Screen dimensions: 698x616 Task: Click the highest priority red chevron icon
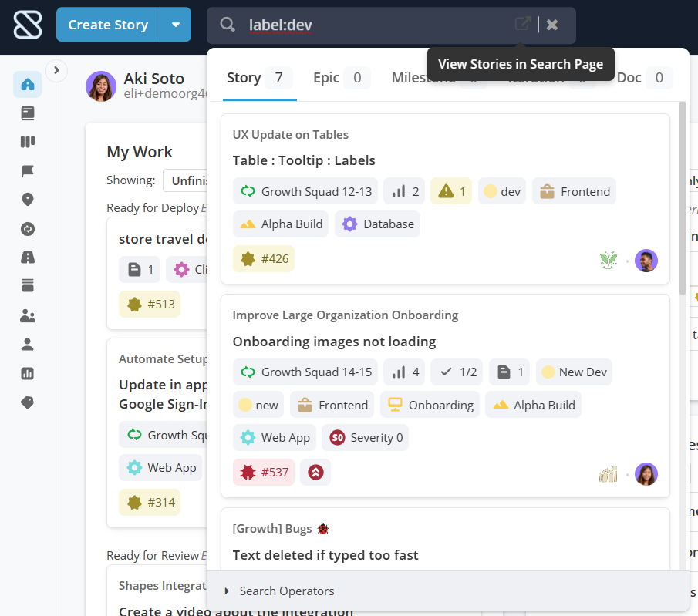click(x=315, y=473)
